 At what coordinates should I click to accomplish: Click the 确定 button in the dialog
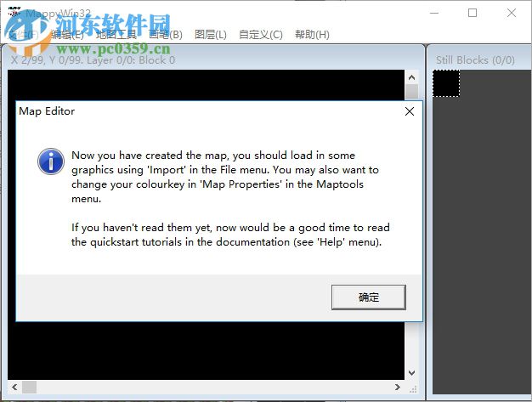369,297
